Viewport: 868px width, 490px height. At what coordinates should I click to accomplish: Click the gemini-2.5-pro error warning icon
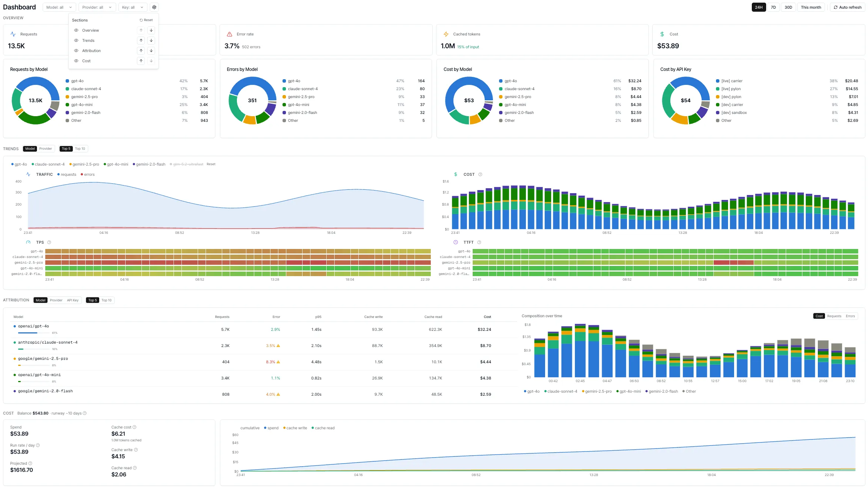(278, 362)
